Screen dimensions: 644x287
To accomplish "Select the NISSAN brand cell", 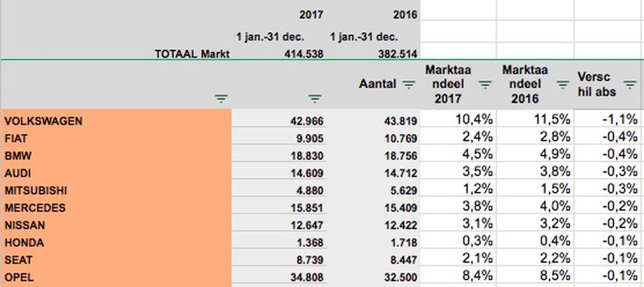I will click(x=116, y=225).
